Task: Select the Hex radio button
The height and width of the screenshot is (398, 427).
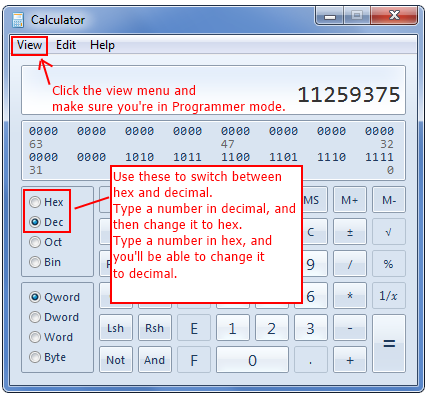Action: click(46, 202)
